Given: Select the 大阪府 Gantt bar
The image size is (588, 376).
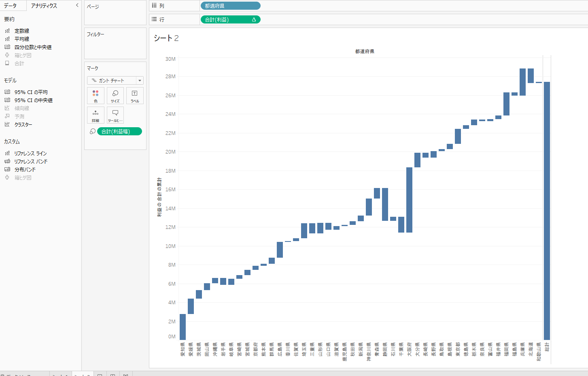Looking at the screenshot, I should 409,200.
